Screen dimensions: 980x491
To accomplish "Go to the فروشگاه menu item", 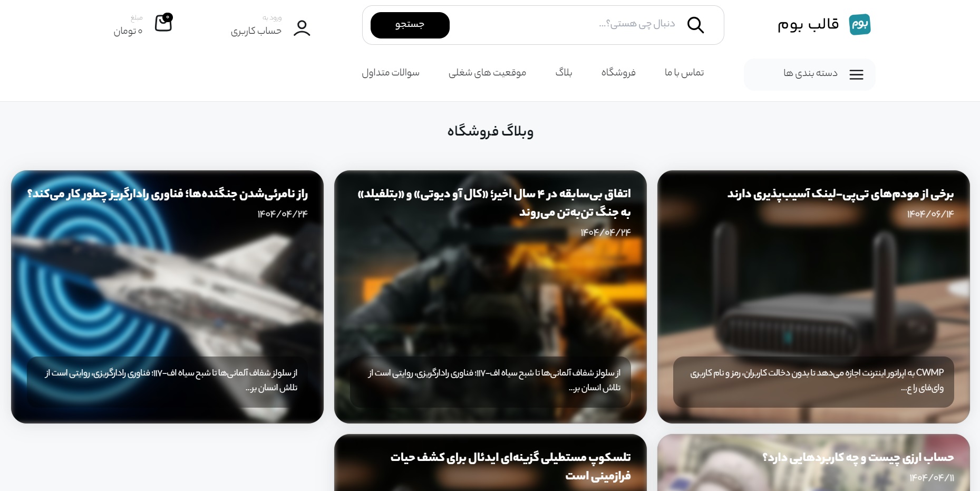I will click(618, 73).
